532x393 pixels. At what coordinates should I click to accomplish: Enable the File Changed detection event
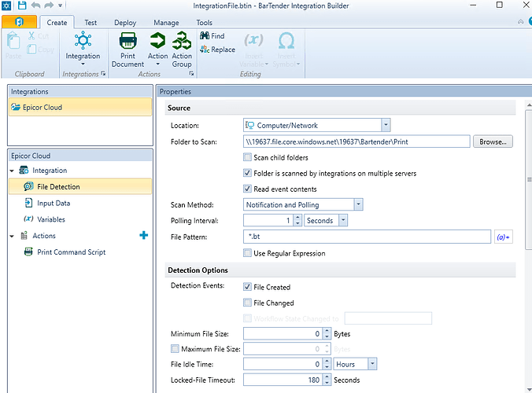248,303
